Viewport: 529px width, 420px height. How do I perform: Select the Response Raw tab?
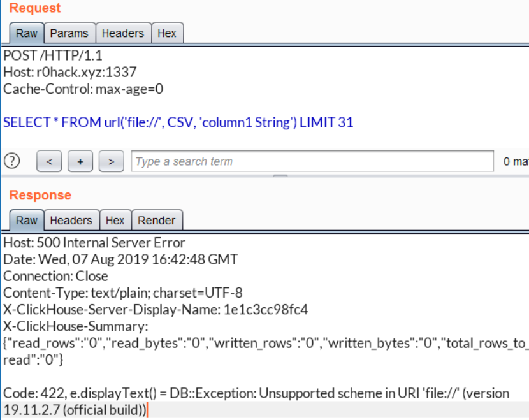coord(27,221)
